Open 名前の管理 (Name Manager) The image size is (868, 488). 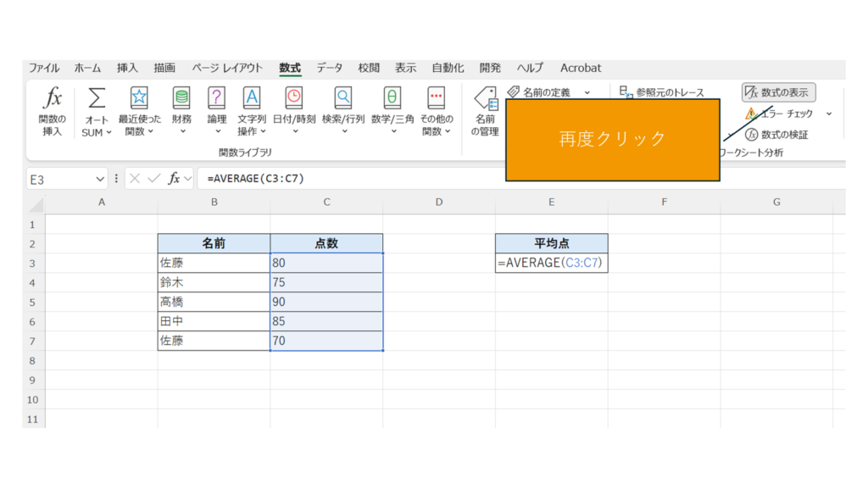point(485,110)
